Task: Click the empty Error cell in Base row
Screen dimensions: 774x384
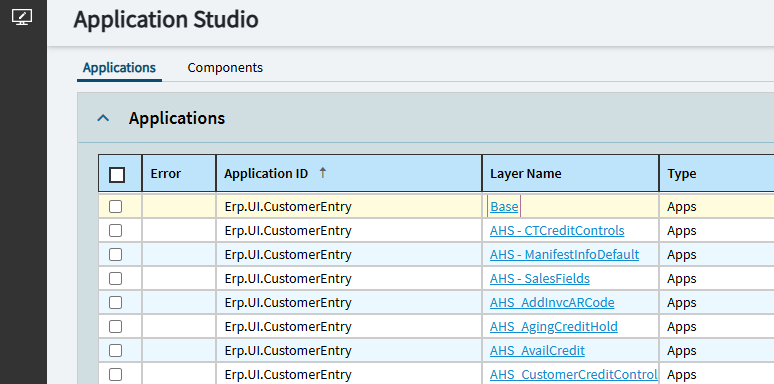Action: pyautogui.click(x=179, y=206)
